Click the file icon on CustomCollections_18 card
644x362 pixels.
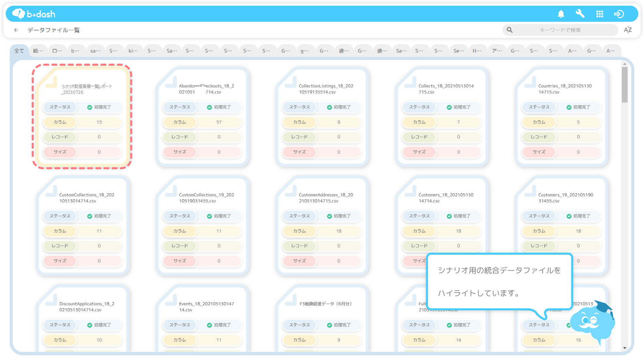[51, 191]
